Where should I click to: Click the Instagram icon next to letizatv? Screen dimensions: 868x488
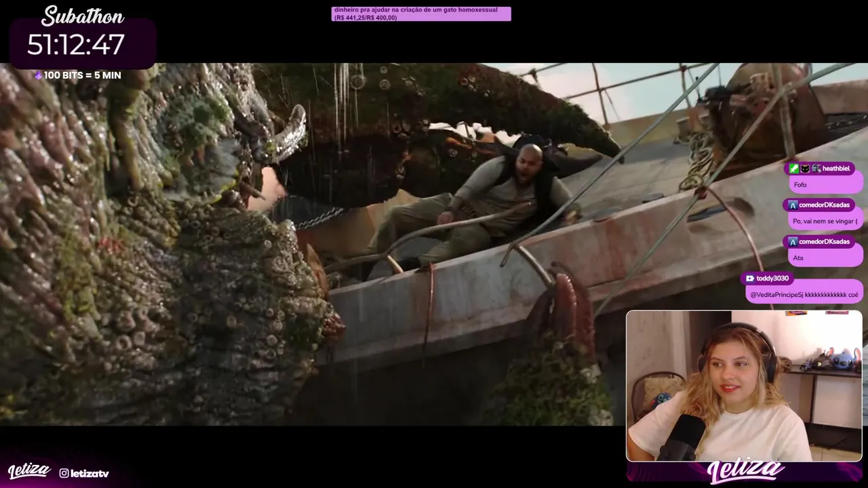tap(64, 473)
